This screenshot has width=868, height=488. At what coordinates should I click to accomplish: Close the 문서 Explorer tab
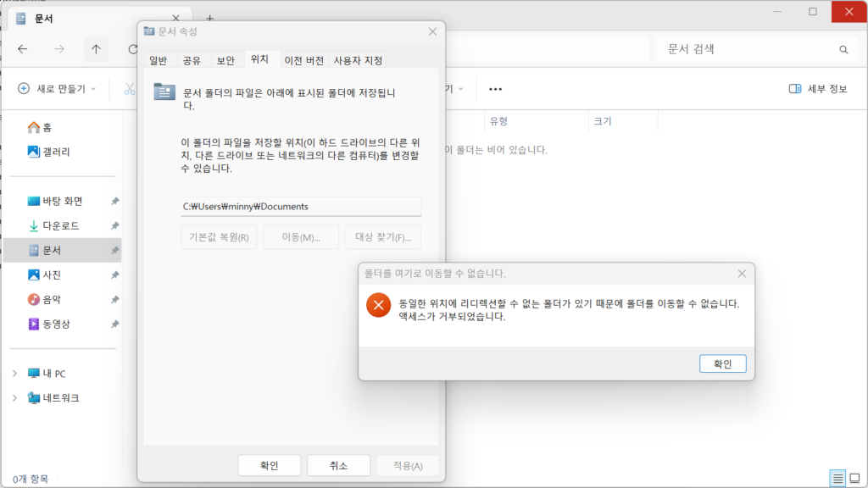(175, 19)
